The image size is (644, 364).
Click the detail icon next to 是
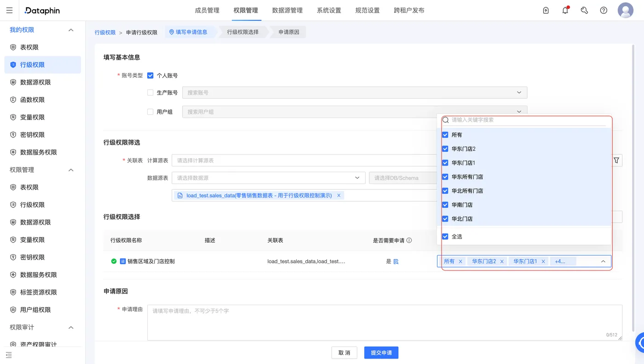[x=396, y=262]
